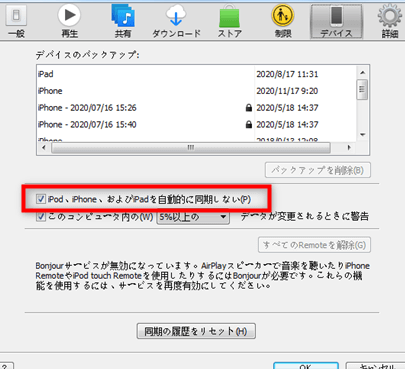Click the 'すべてのRemoteを解除' button
Screen dimensions: 405x369
click(314, 245)
